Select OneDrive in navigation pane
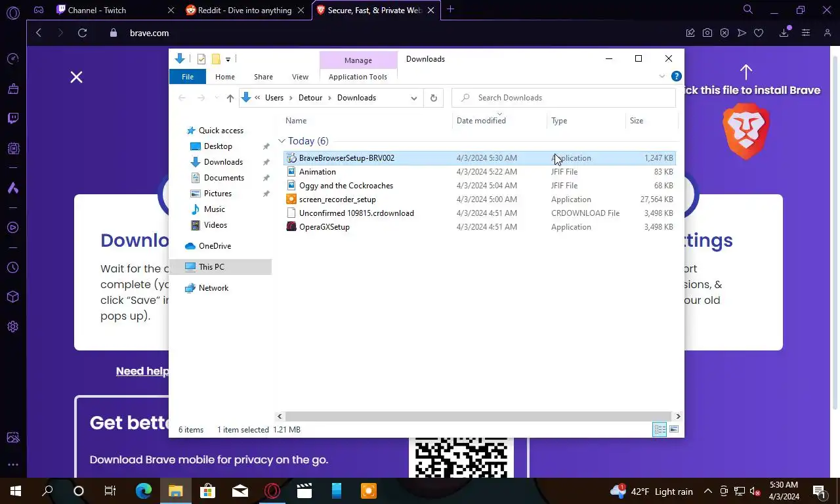 click(x=215, y=246)
